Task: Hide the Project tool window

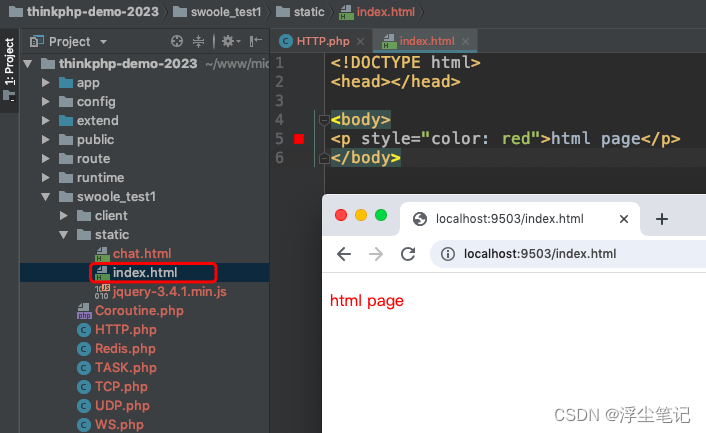Action: click(256, 41)
